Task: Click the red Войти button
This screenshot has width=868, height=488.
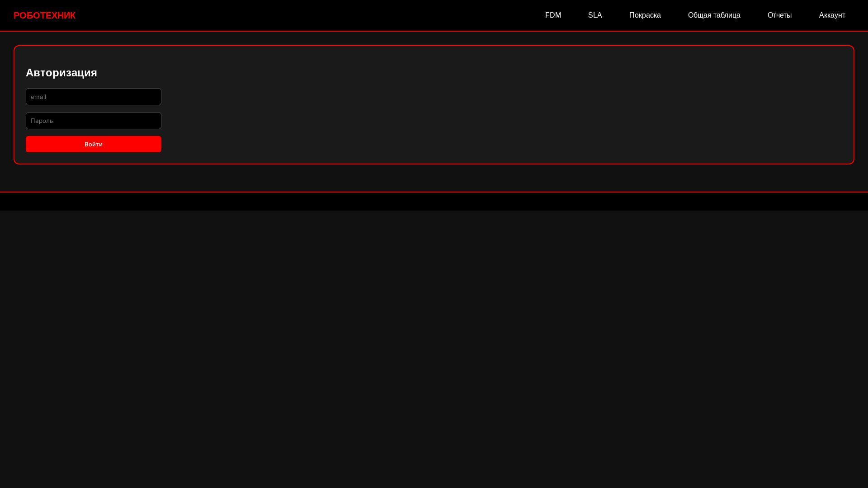Action: (94, 144)
